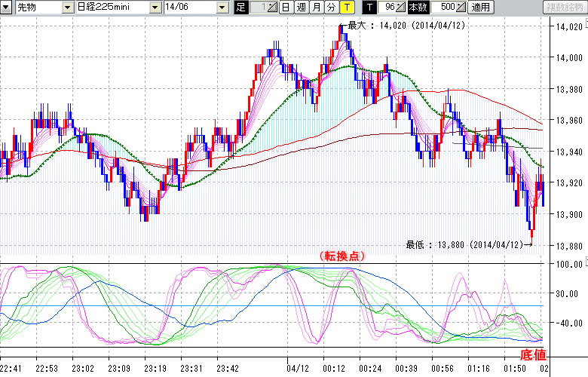This screenshot has height=377, width=588.
Task: Click the T value 96 stepper arrow
Action: (x=401, y=8)
